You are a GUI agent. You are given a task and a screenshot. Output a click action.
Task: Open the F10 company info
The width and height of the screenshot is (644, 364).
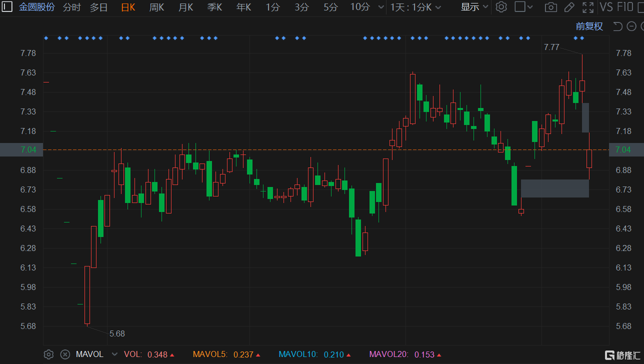[625, 7]
